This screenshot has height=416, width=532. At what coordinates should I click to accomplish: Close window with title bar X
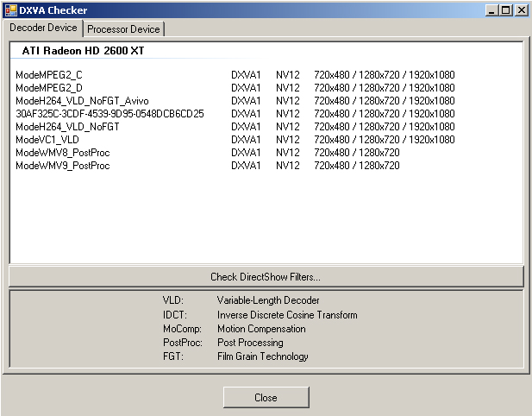click(521, 10)
